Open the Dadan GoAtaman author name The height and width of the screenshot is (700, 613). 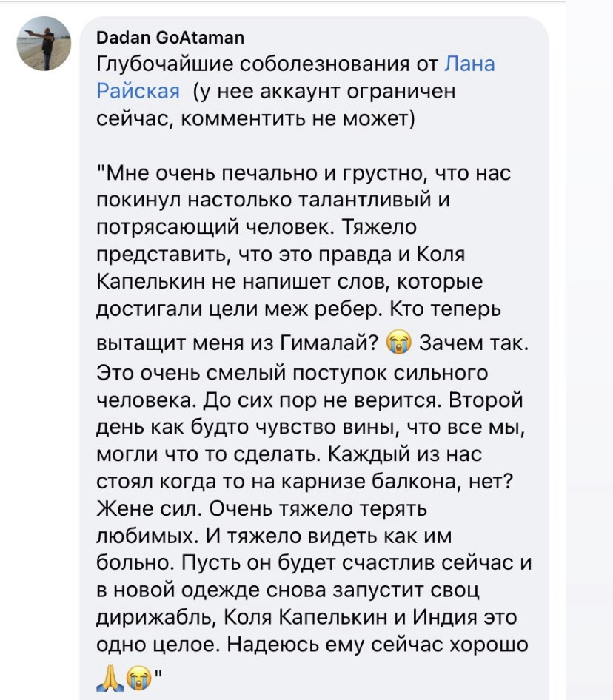(170, 37)
